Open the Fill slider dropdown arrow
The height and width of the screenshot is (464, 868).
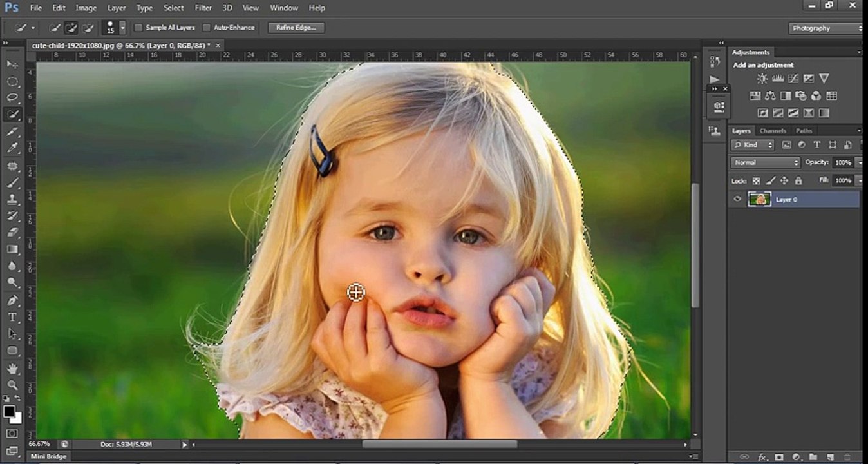860,181
